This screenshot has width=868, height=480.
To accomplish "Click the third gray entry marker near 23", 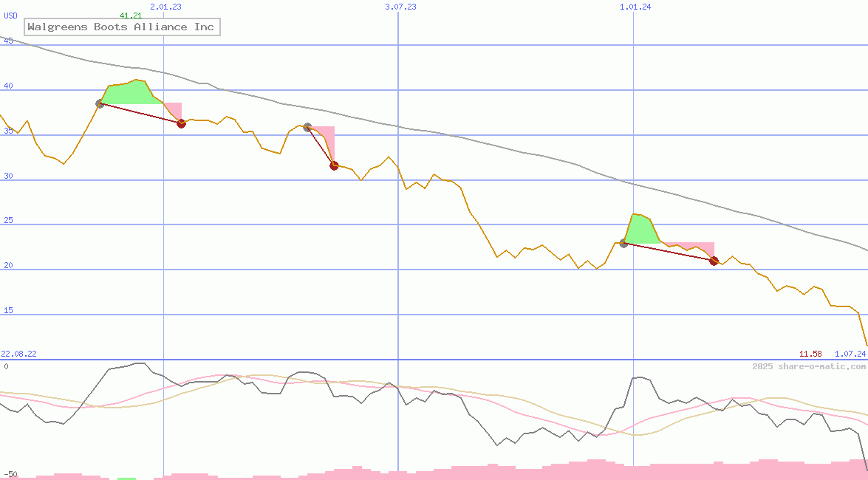I will click(x=624, y=243).
